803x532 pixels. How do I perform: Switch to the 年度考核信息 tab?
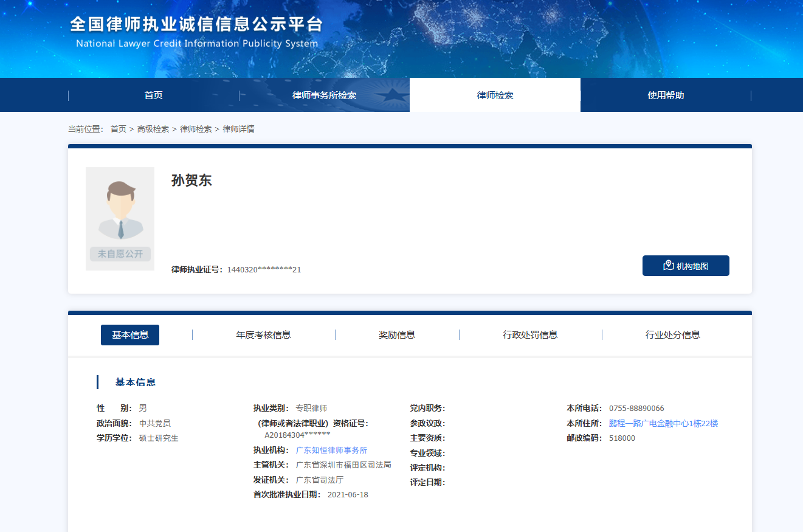click(x=263, y=335)
